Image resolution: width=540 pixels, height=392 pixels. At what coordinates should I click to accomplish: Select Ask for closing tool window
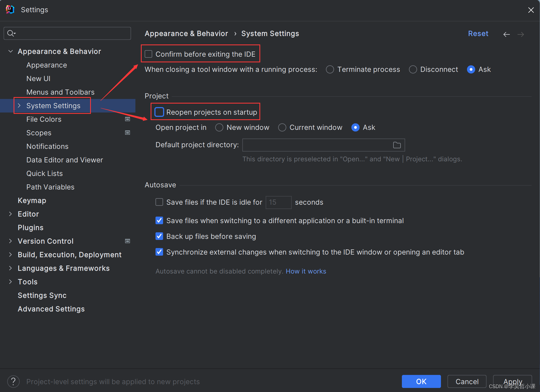coord(471,69)
